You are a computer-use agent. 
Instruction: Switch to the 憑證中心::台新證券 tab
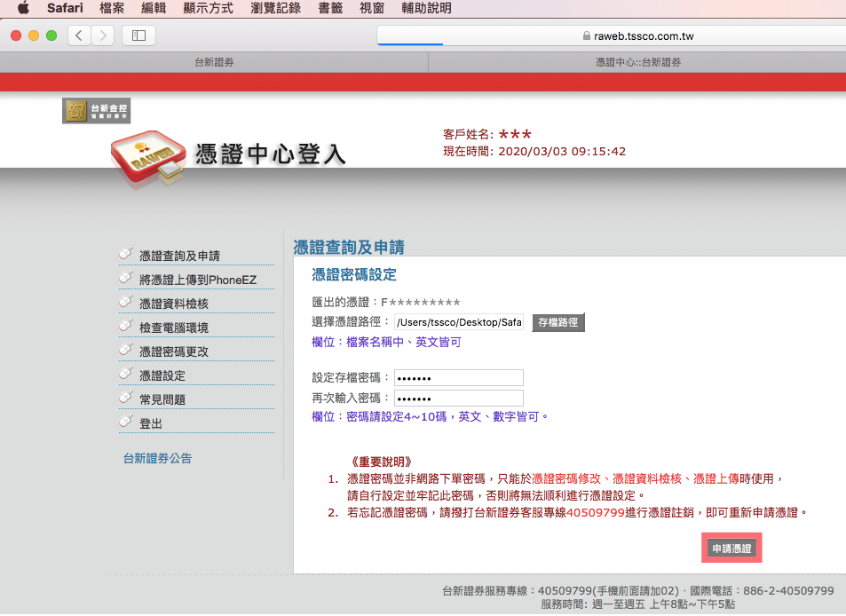pos(637,62)
